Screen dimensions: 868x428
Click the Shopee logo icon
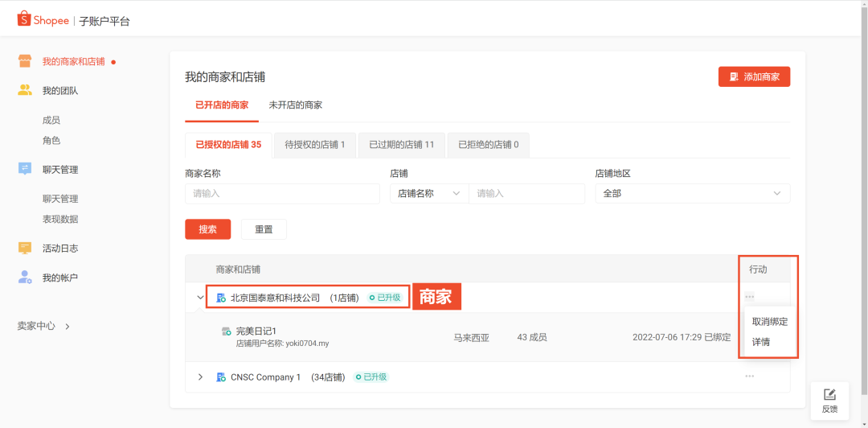tap(24, 19)
